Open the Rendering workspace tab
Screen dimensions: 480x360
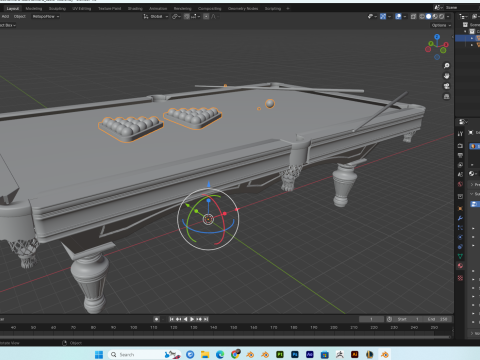[x=183, y=9]
